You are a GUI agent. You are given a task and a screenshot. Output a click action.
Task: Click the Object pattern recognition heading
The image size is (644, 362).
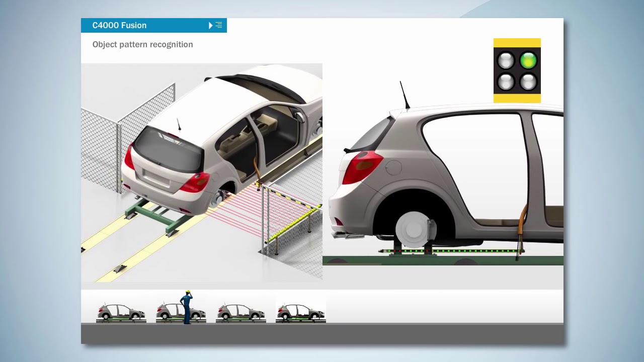[x=142, y=44]
